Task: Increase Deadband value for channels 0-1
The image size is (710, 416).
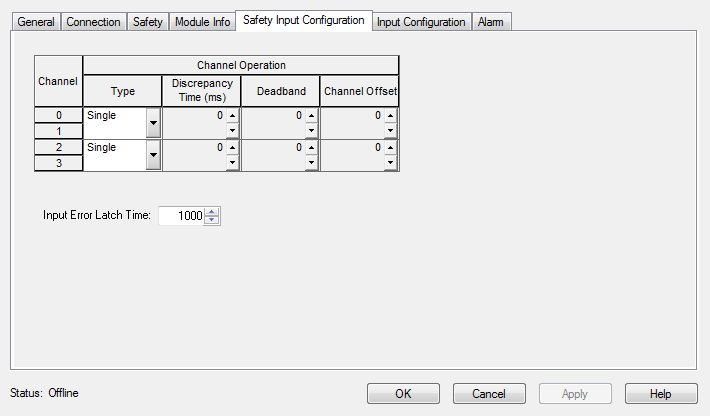Action: pos(311,117)
